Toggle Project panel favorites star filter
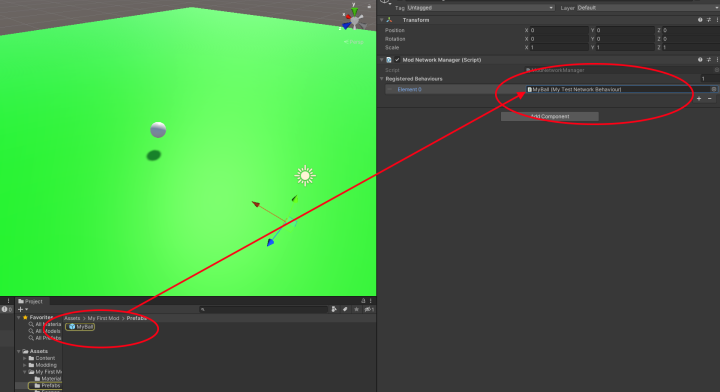Image resolution: width=720 pixels, height=392 pixels. pyautogui.click(x=356, y=309)
